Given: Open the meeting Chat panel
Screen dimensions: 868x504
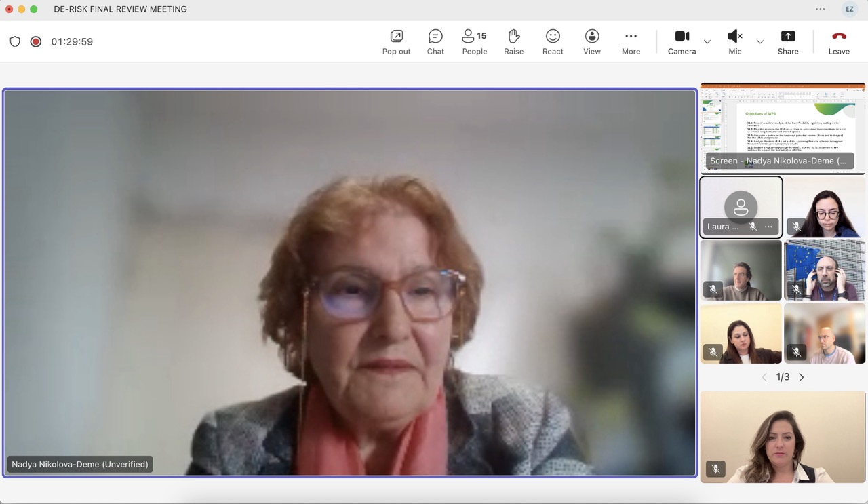Looking at the screenshot, I should click(435, 41).
